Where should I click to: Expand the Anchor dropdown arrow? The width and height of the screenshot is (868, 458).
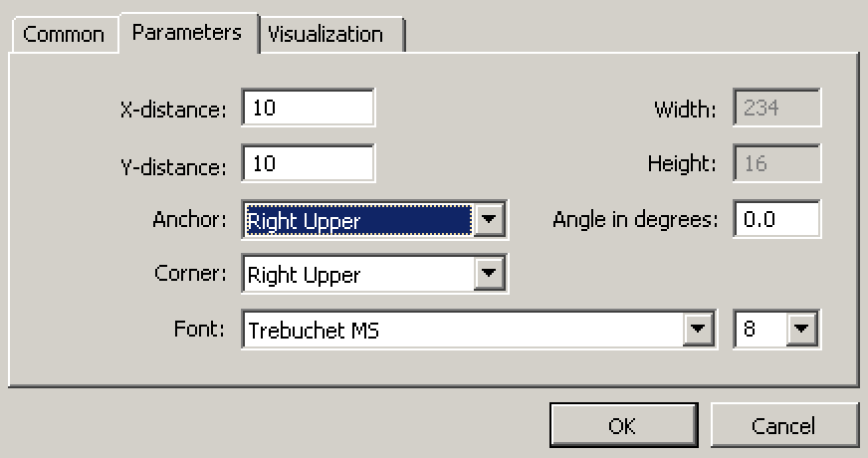[x=489, y=219]
